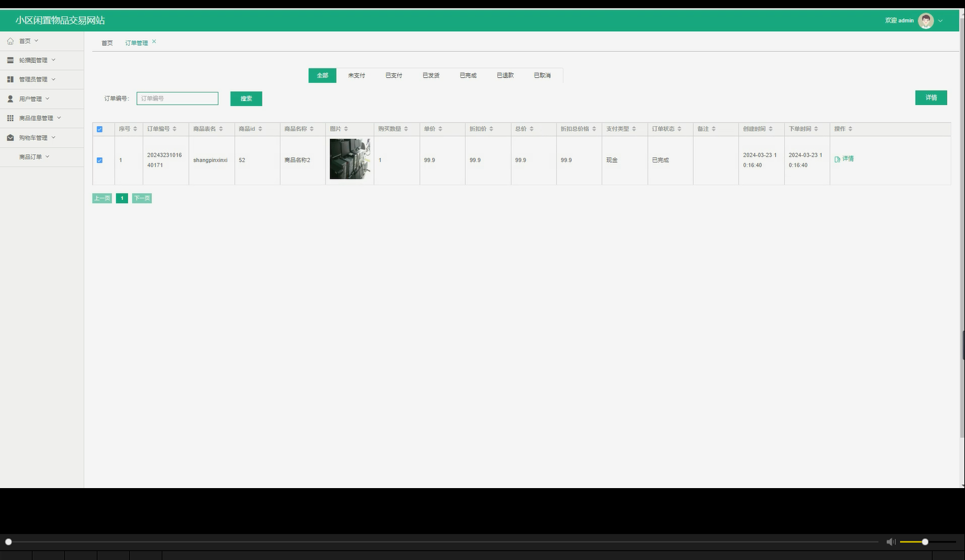Click the 轮播图管理 carousel icon
The height and width of the screenshot is (560, 965).
coord(10,60)
